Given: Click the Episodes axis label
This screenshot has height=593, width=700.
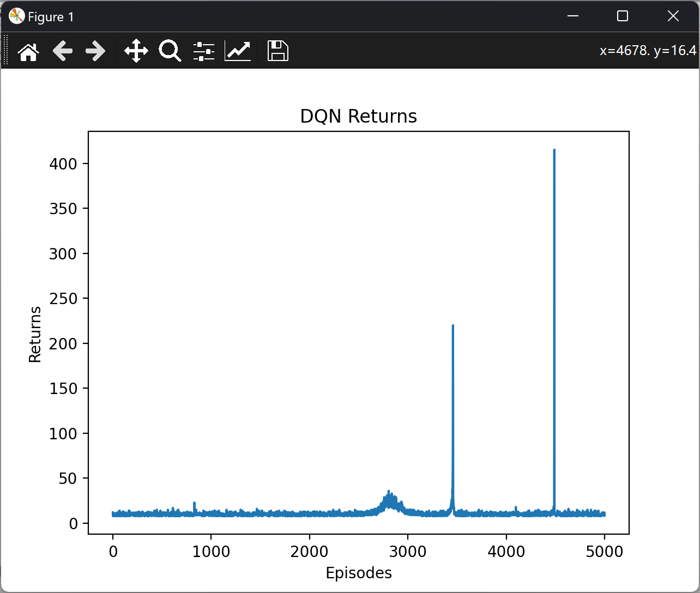Looking at the screenshot, I should 358,573.
